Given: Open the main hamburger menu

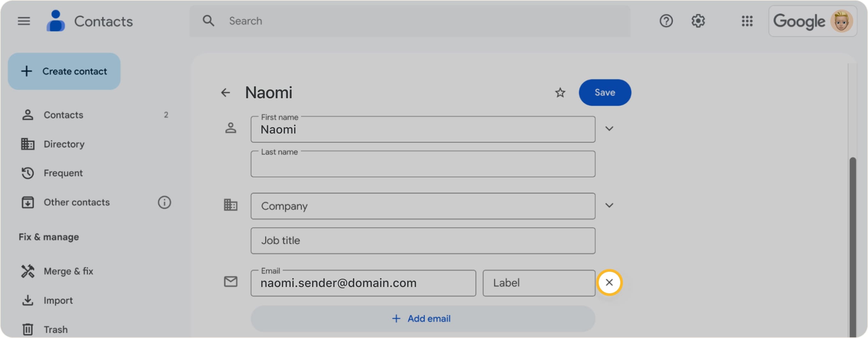Looking at the screenshot, I should [24, 21].
